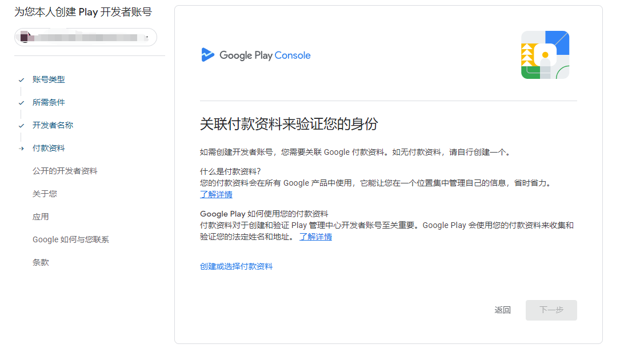Viewport: 644px width, 360px height.
Task: Click the blurred account avatar chip
Action: 86,37
